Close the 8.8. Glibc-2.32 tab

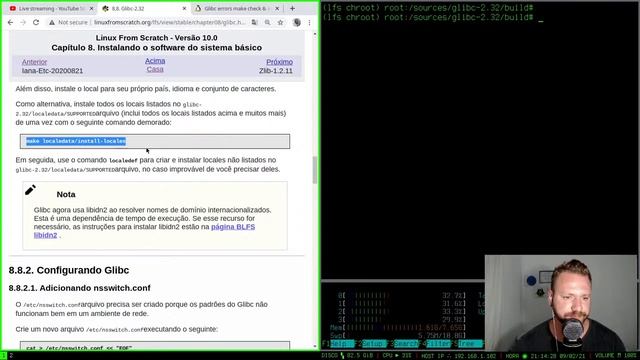pyautogui.click(x=184, y=8)
